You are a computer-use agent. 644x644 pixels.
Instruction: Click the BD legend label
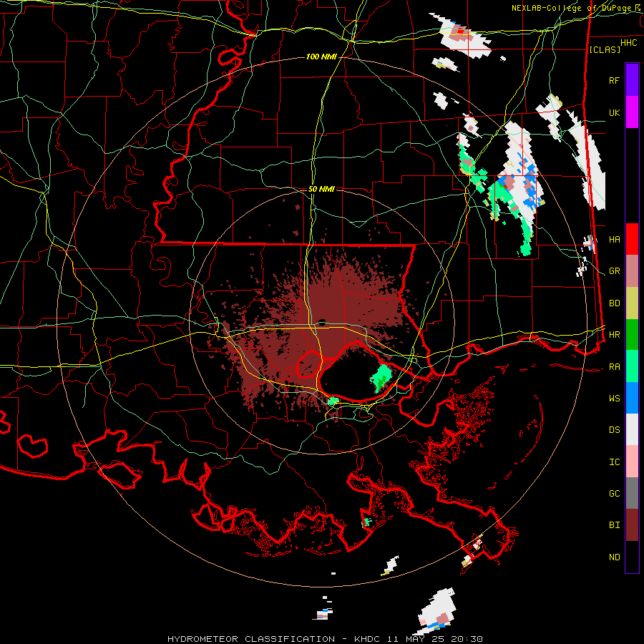(614, 303)
